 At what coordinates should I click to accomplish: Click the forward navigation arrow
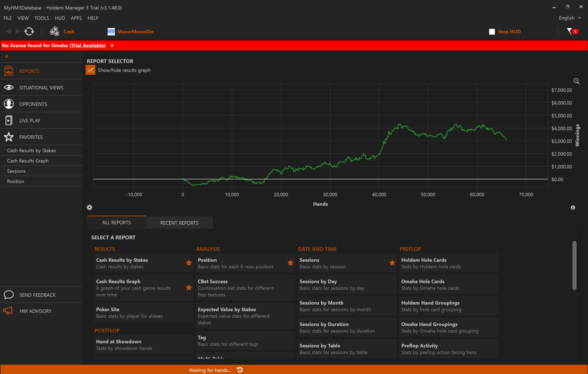(18, 32)
